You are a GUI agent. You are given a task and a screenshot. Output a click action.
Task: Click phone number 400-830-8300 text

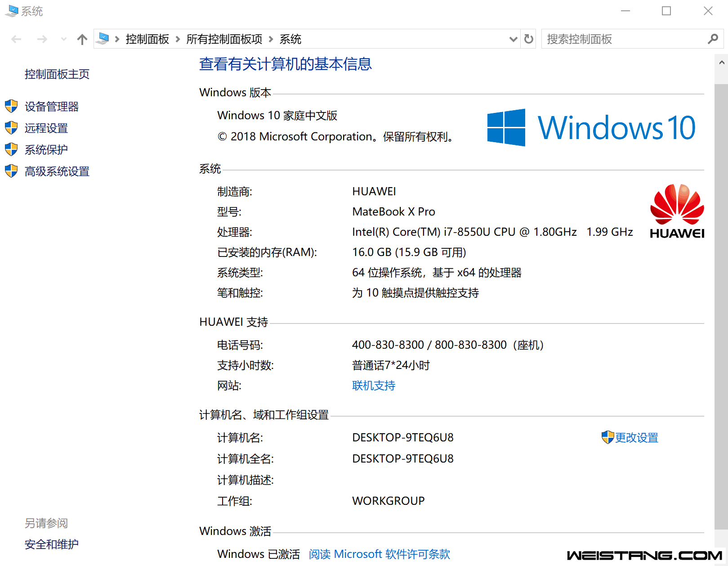coord(388,345)
